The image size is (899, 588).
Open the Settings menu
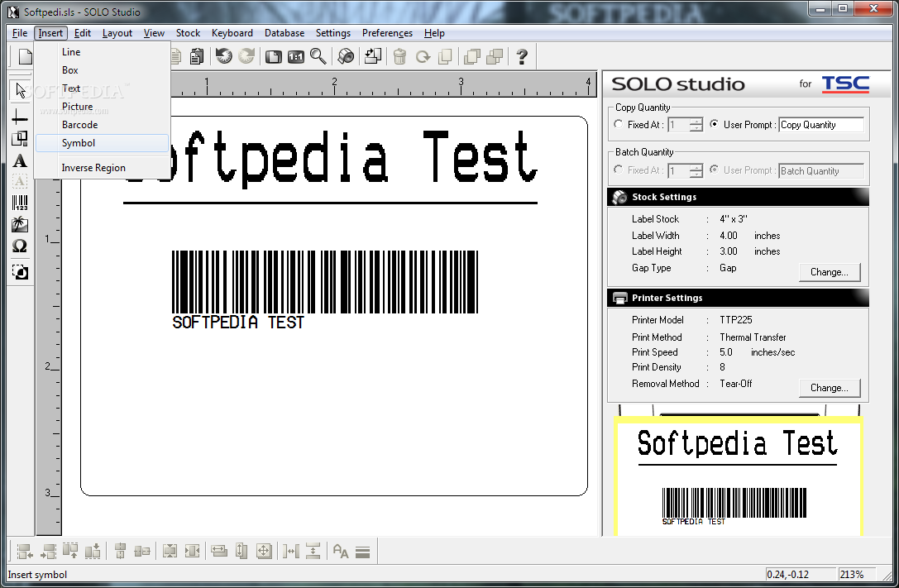click(x=333, y=33)
